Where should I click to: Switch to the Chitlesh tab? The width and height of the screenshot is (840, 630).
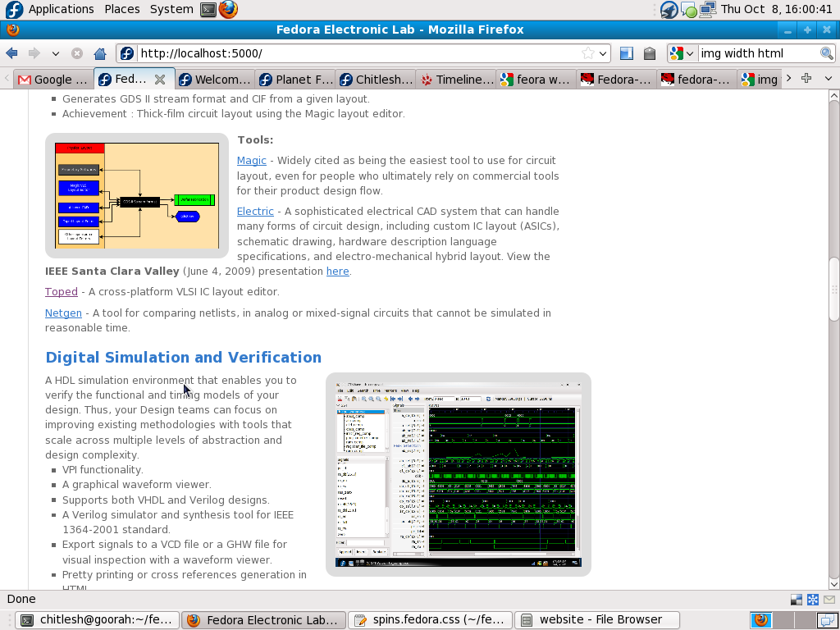point(376,80)
